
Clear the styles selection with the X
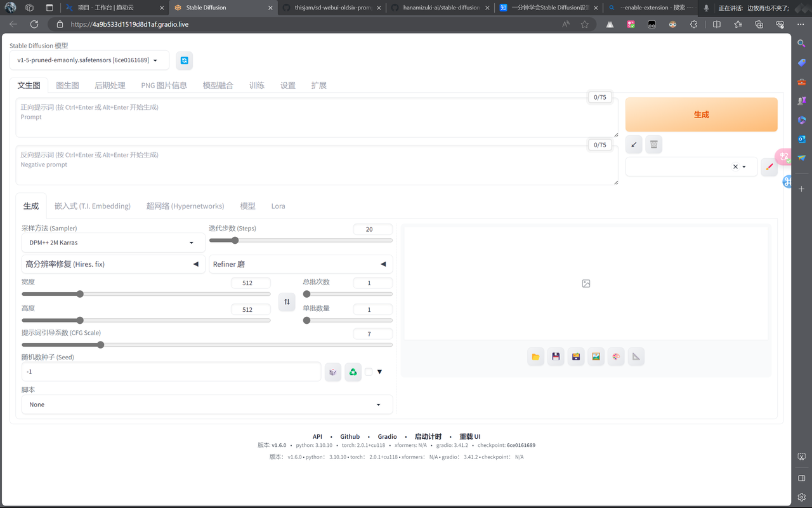[735, 167]
